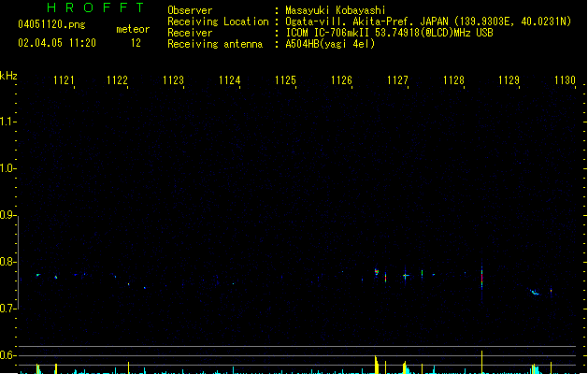Click the tallest yellow intensity bar after 1128
The width and height of the screenshot is (588, 374).
pyautogui.click(x=481, y=362)
